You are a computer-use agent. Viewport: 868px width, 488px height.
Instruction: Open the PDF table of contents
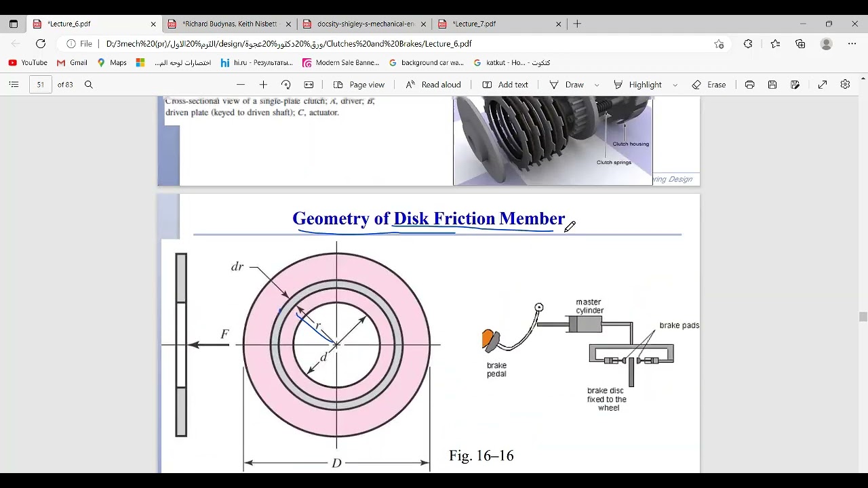pyautogui.click(x=14, y=85)
